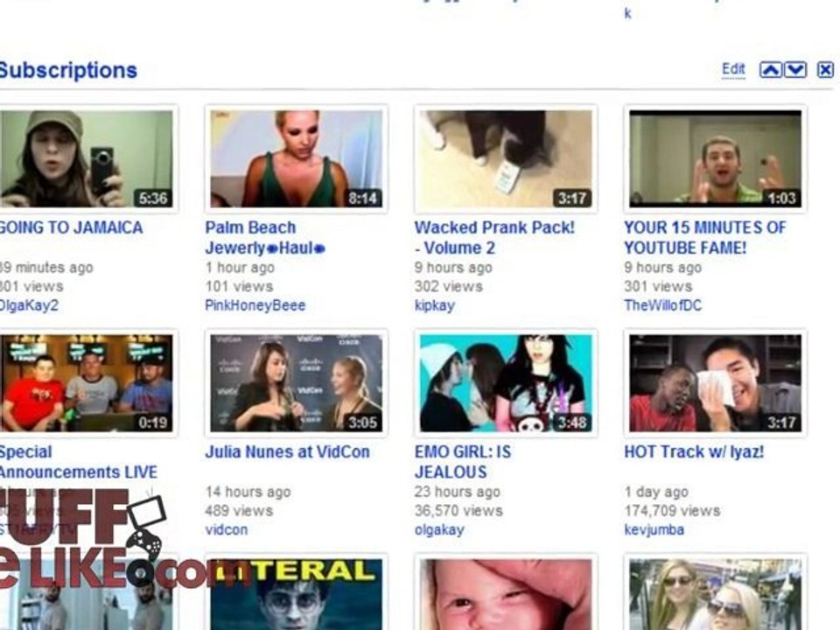Click the 3:48 duration badge
840x630 pixels.
click(571, 423)
